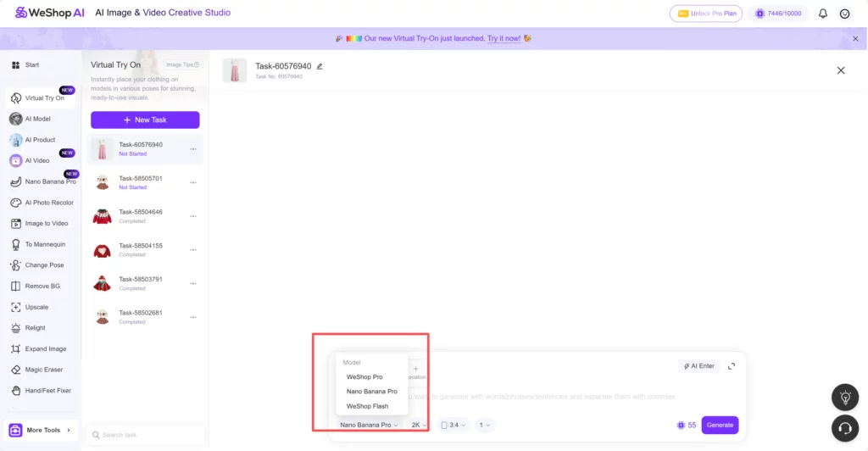Open the headset support icon
Image resolution: width=868 pixels, height=451 pixels.
844,426
